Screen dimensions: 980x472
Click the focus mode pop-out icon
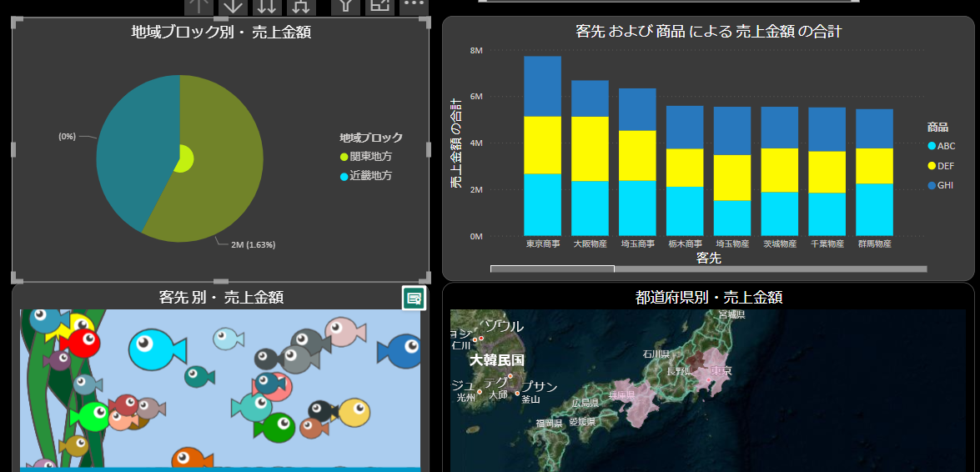point(379,5)
